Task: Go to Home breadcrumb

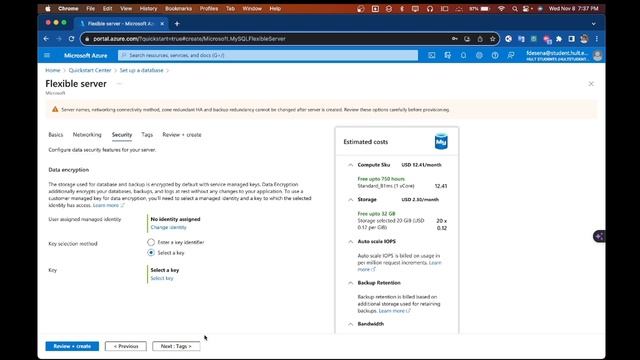Action: [x=53, y=70]
